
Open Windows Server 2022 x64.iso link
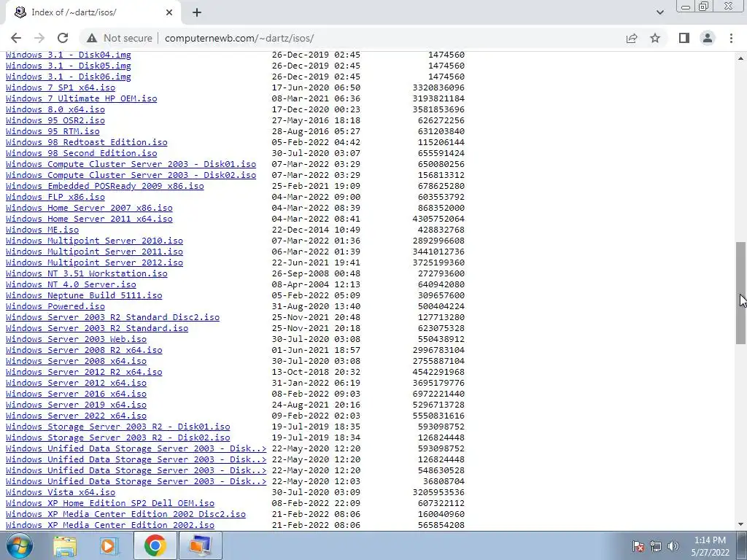tap(76, 416)
